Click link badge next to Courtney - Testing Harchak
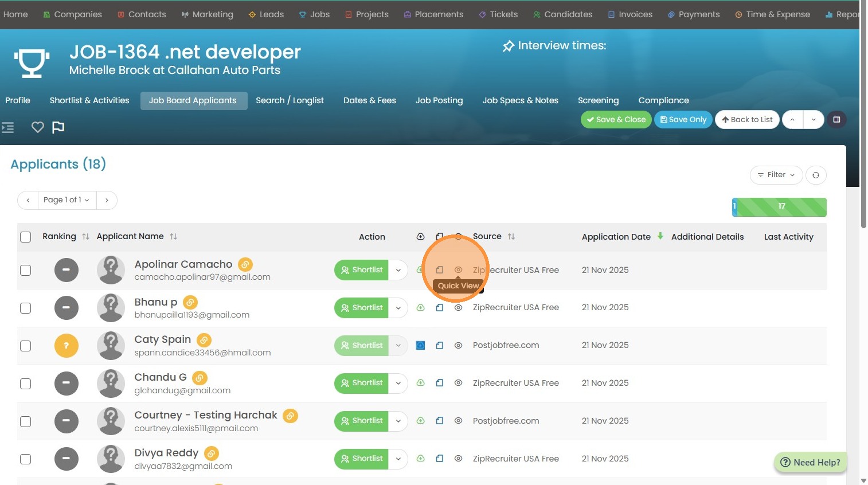The width and height of the screenshot is (868, 485). pyautogui.click(x=291, y=416)
